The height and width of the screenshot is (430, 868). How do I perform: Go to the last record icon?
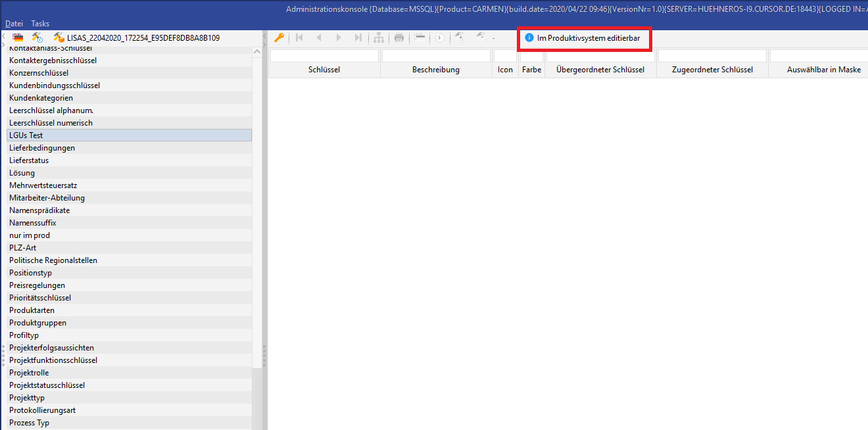point(358,38)
